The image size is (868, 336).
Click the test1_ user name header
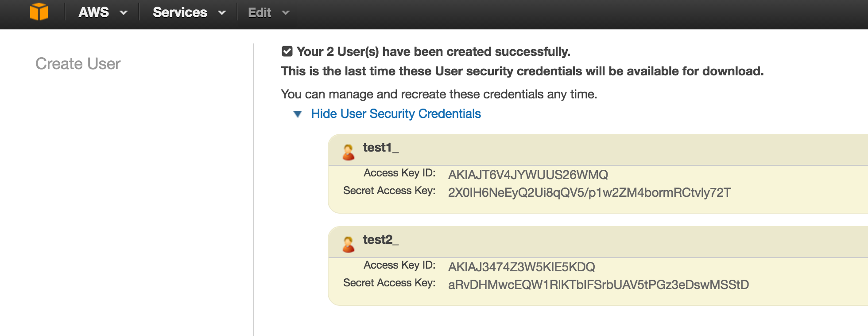click(381, 148)
